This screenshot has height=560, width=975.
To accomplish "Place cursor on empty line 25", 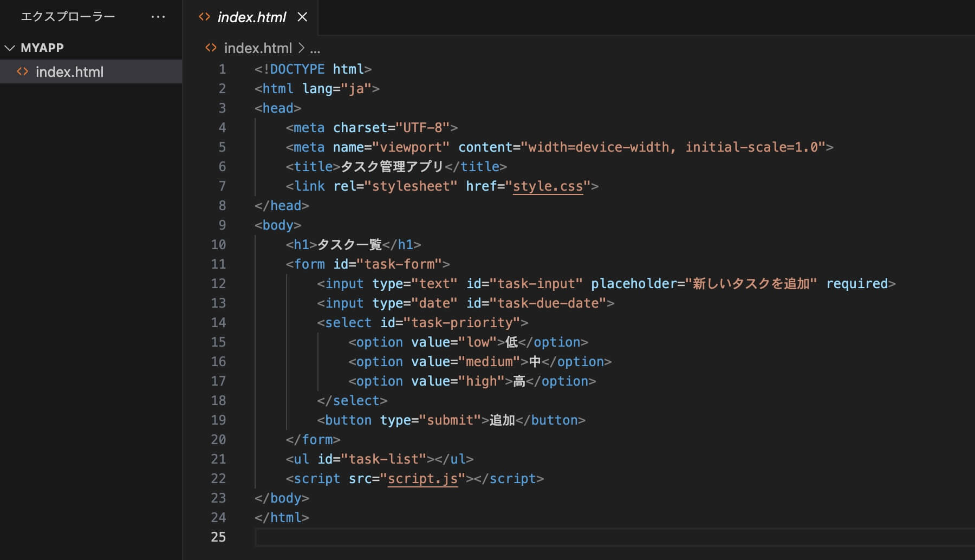I will click(x=614, y=537).
